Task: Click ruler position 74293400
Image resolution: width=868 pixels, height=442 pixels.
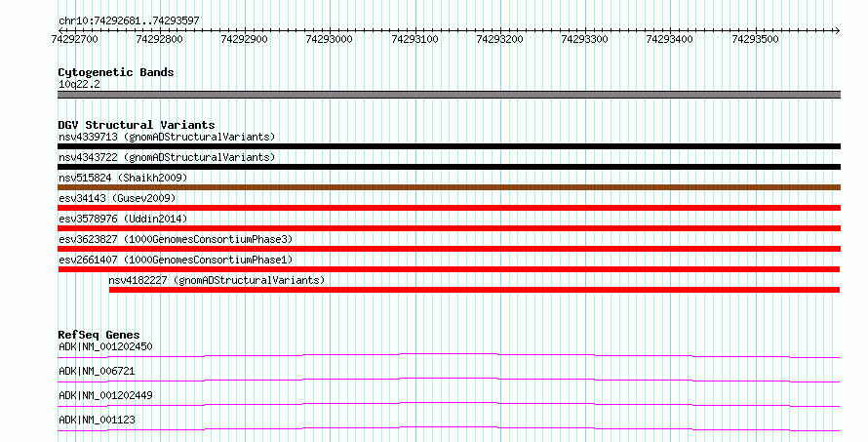Action: [670, 39]
